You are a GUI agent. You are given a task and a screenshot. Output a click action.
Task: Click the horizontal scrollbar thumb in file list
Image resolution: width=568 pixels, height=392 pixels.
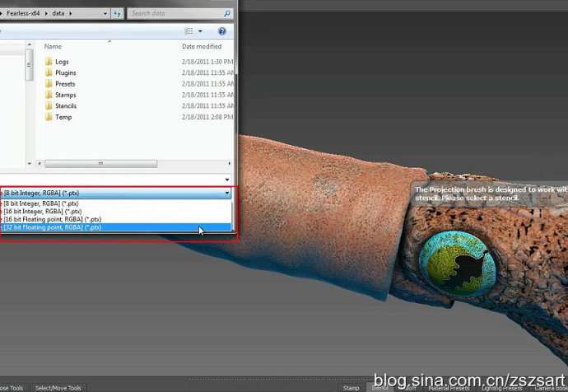tap(100, 164)
